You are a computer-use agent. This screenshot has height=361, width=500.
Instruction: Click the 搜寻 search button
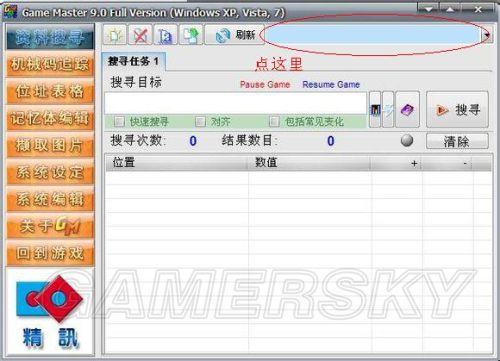tap(457, 110)
